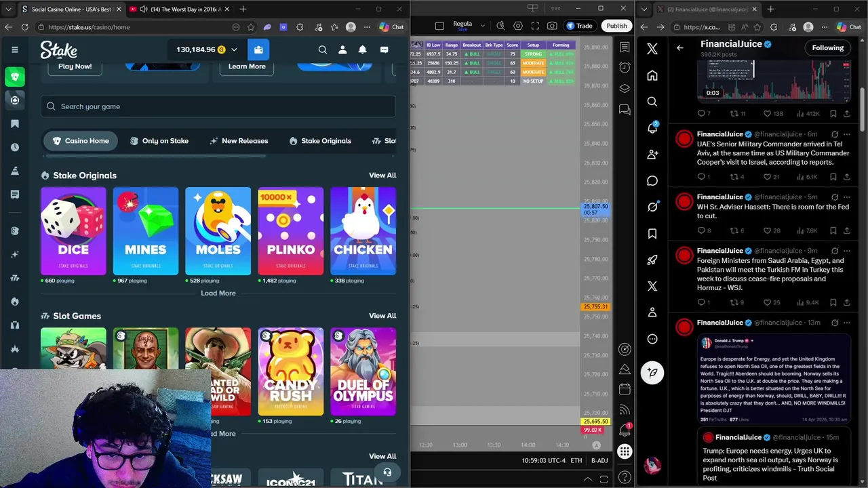868x488 pixels.
Task: Open the Candy Rush slot thumbnail
Action: [291, 371]
